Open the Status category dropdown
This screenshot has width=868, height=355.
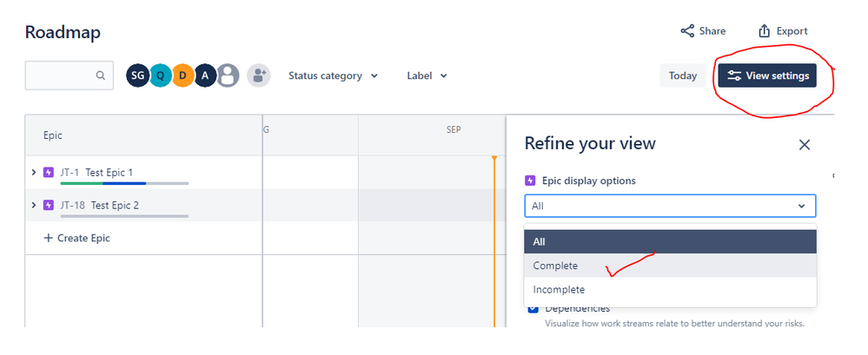(x=334, y=76)
